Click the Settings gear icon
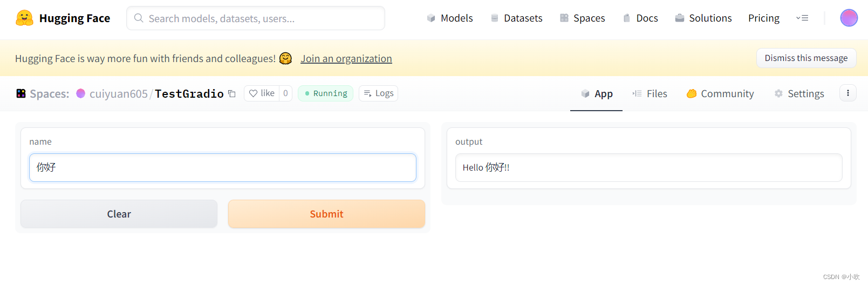The image size is (868, 285). [x=778, y=93]
